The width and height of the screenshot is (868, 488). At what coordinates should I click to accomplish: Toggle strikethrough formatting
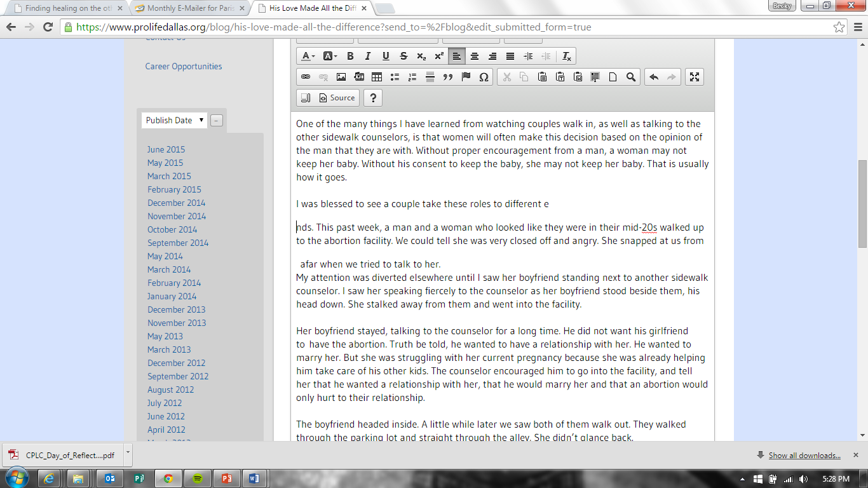pyautogui.click(x=403, y=56)
